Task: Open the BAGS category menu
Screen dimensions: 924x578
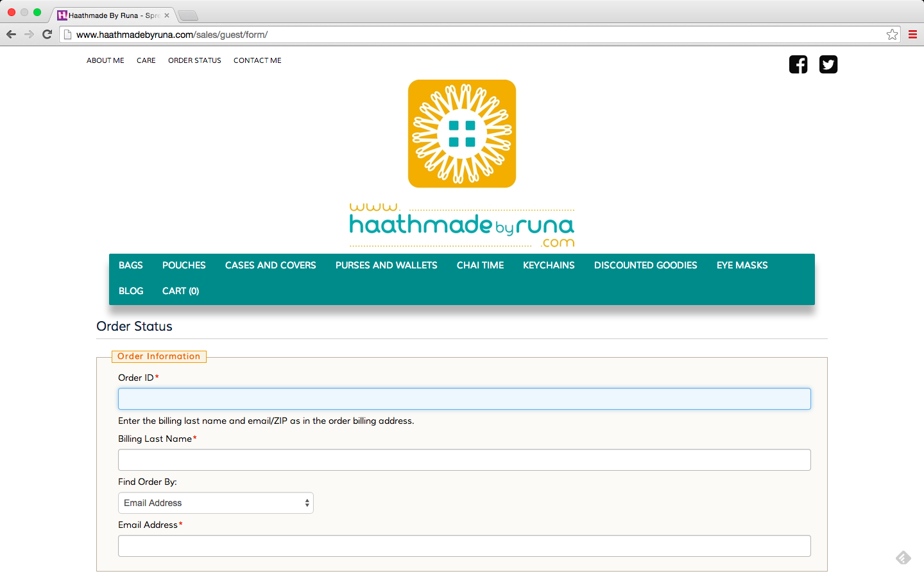Action: click(131, 265)
